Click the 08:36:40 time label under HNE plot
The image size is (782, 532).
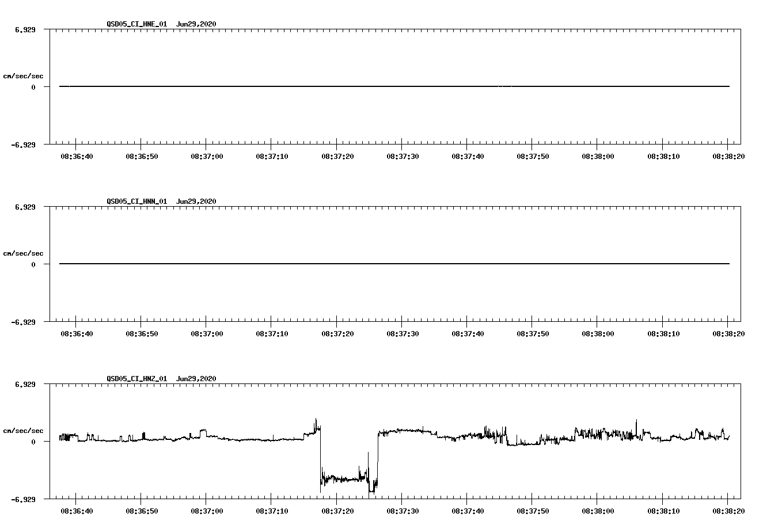tap(77, 157)
